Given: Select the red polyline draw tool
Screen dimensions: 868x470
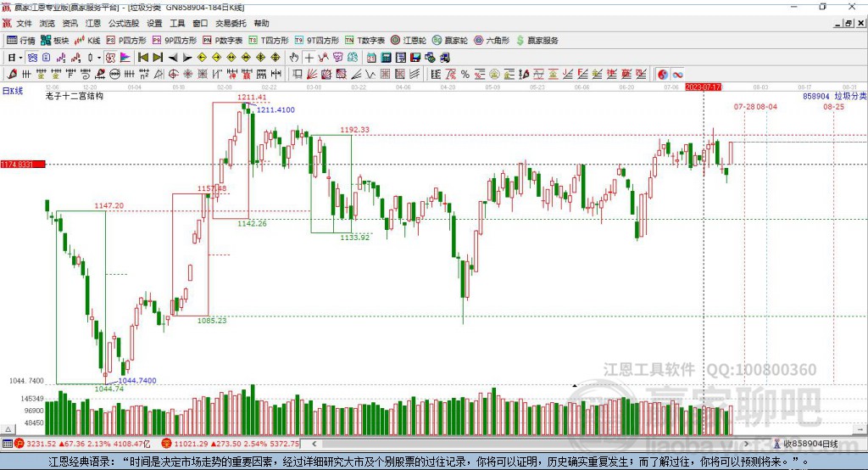Looking at the screenshot, I should click(323, 58).
